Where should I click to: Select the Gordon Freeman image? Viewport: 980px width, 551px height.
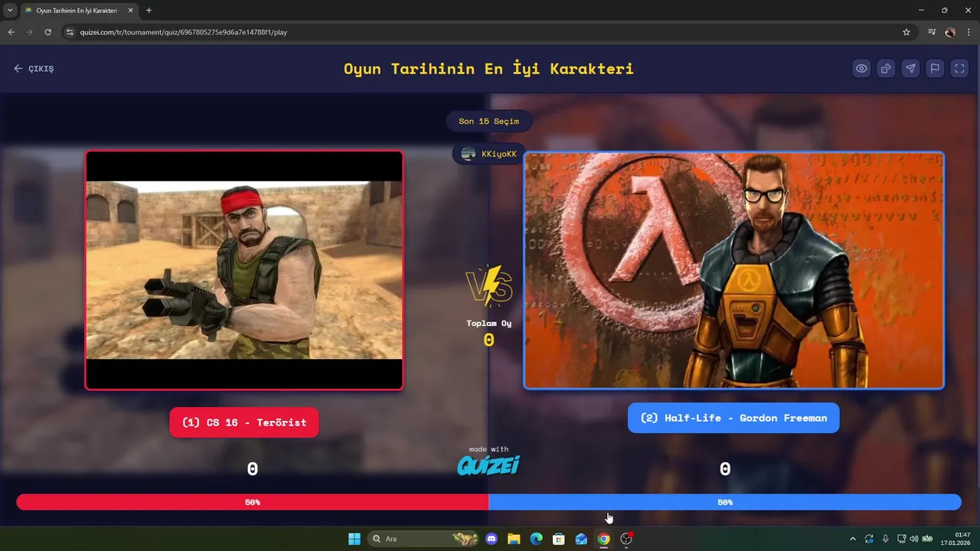point(733,270)
